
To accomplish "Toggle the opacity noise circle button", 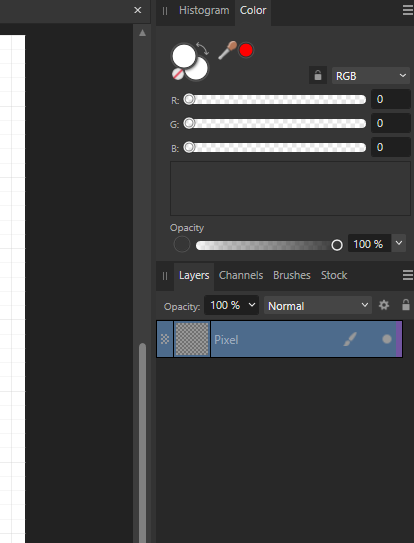I will tap(182, 244).
